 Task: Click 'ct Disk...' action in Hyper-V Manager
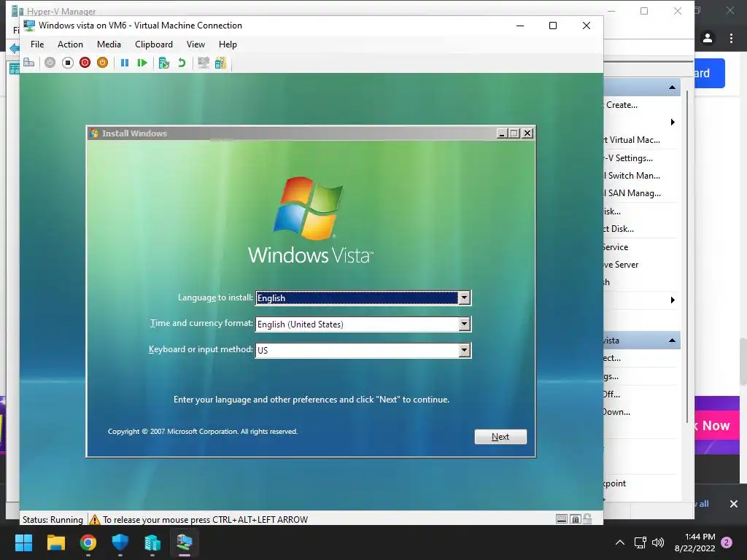click(x=619, y=229)
